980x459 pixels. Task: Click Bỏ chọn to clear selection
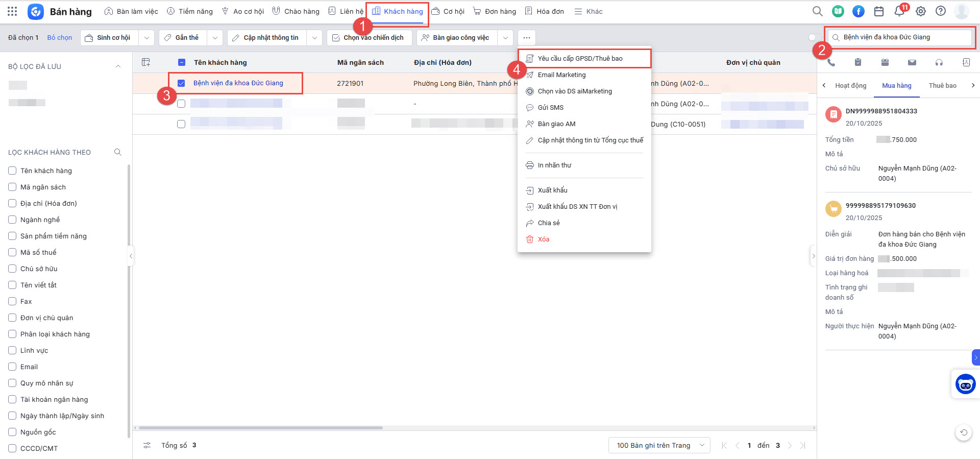60,38
